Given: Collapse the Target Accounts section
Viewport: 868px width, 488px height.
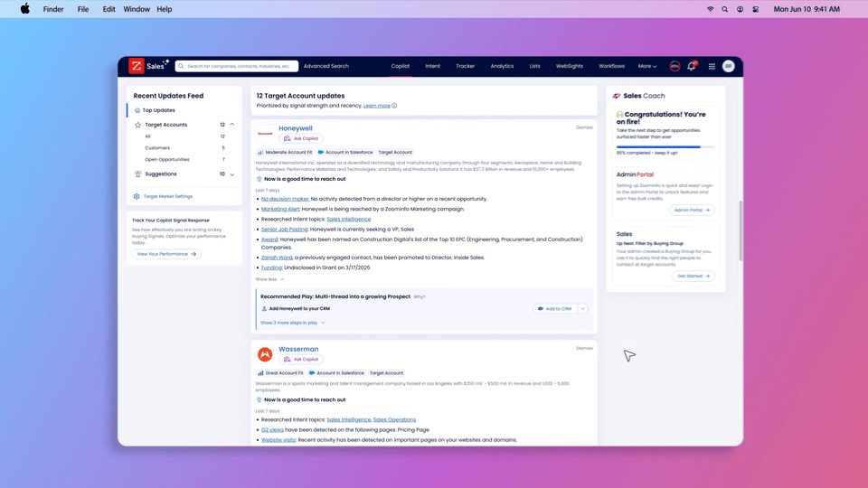Looking at the screenshot, I should [232, 125].
